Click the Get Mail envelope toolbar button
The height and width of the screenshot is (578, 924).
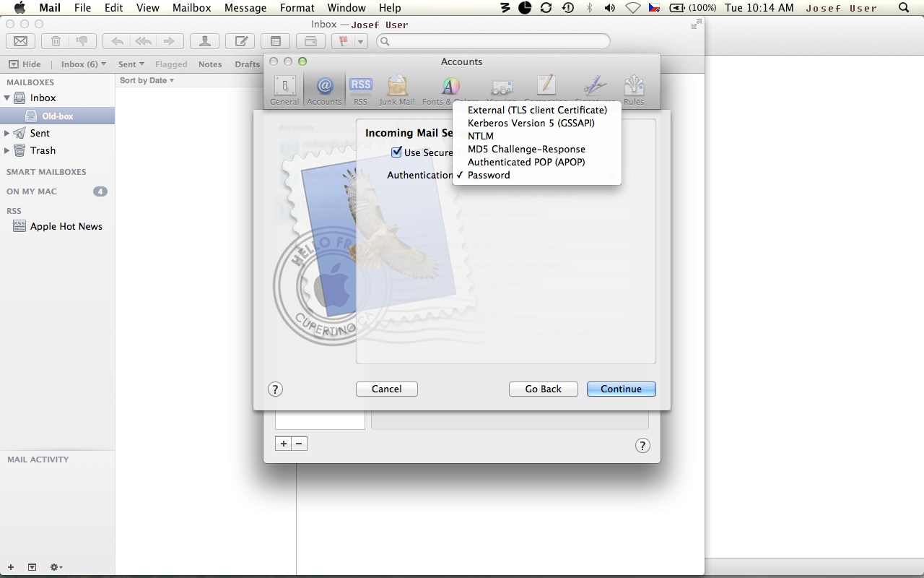tap(20, 41)
